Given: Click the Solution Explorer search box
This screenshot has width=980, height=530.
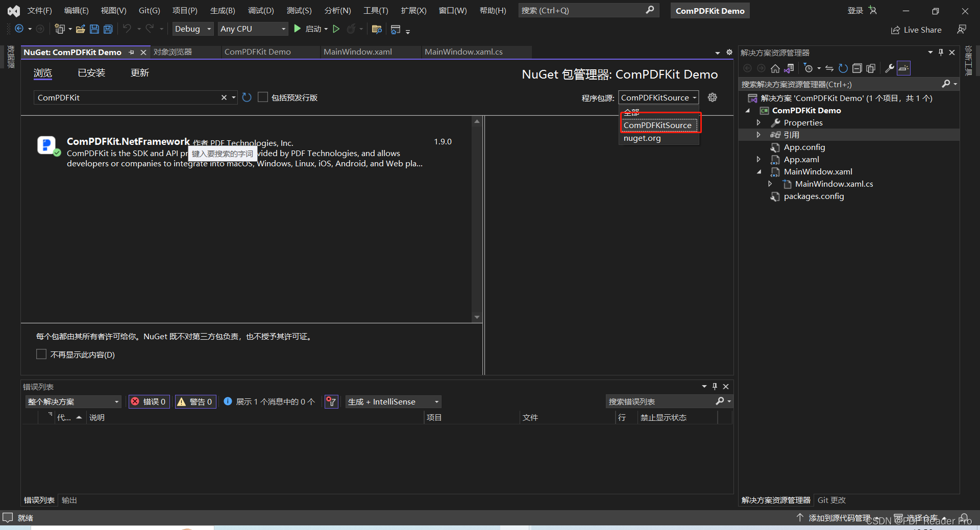Looking at the screenshot, I should [x=841, y=84].
